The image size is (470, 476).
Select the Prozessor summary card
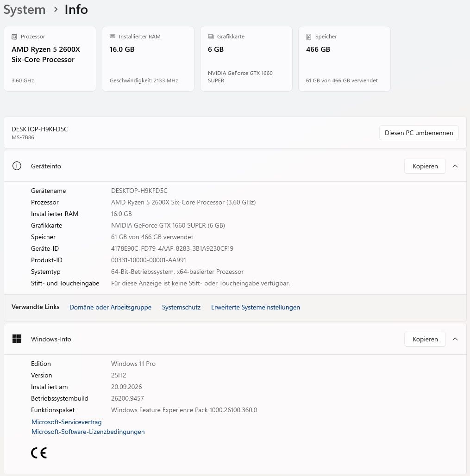[x=50, y=59]
